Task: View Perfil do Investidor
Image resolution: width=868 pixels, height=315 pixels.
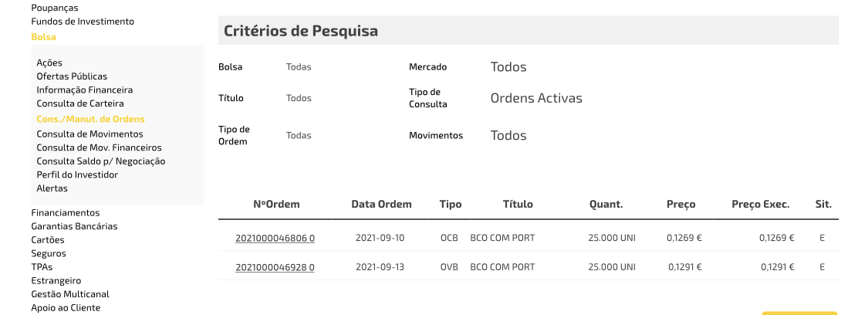Action: coord(77,174)
